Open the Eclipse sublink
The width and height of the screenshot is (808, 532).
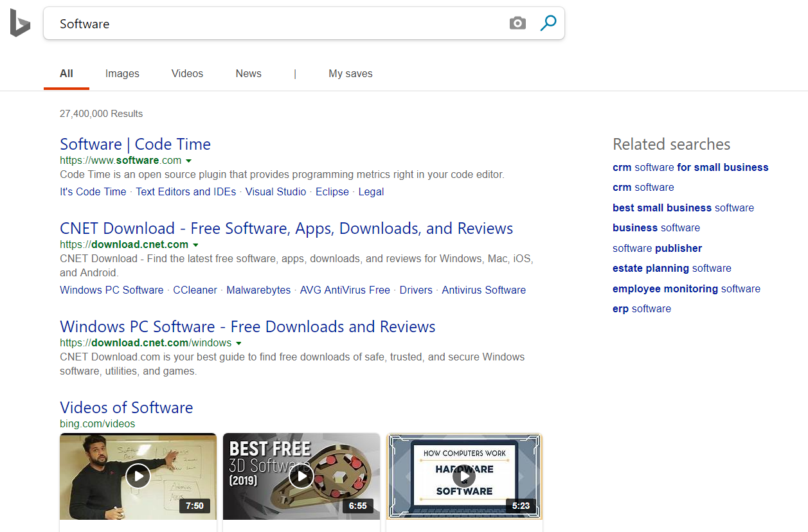click(x=332, y=191)
